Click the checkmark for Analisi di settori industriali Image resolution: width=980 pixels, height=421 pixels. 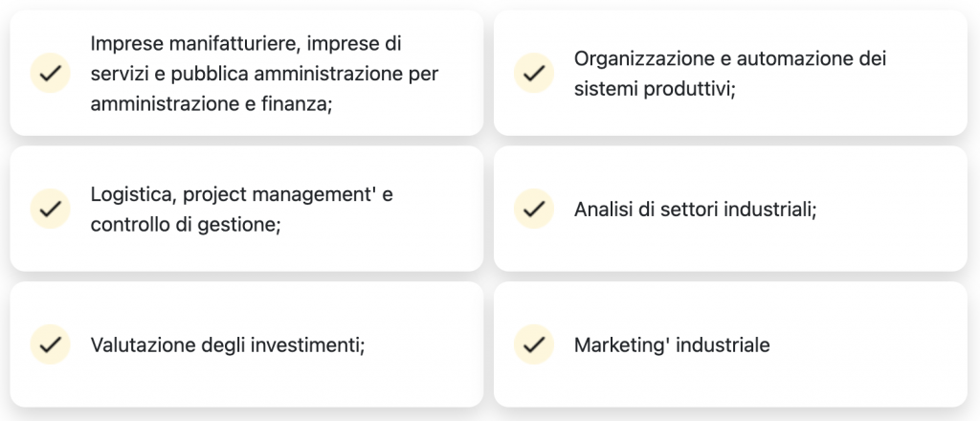[x=534, y=209]
